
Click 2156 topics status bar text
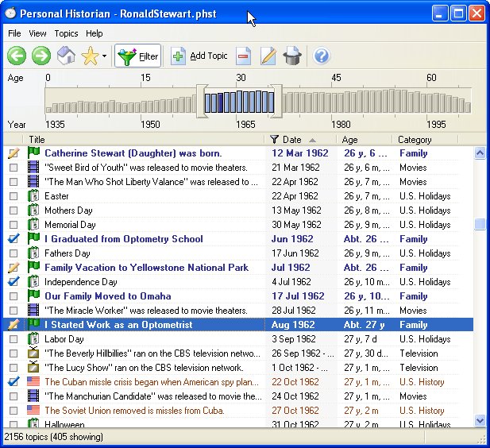[53, 437]
